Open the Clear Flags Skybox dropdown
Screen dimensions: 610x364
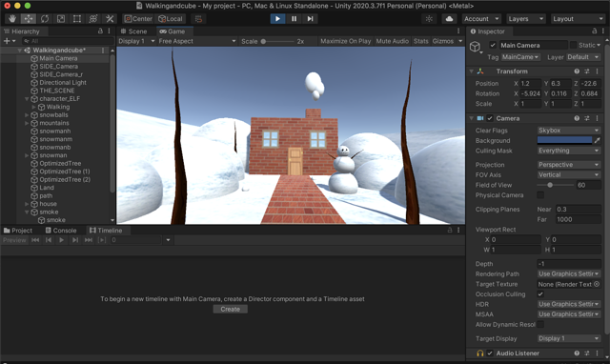click(x=569, y=131)
